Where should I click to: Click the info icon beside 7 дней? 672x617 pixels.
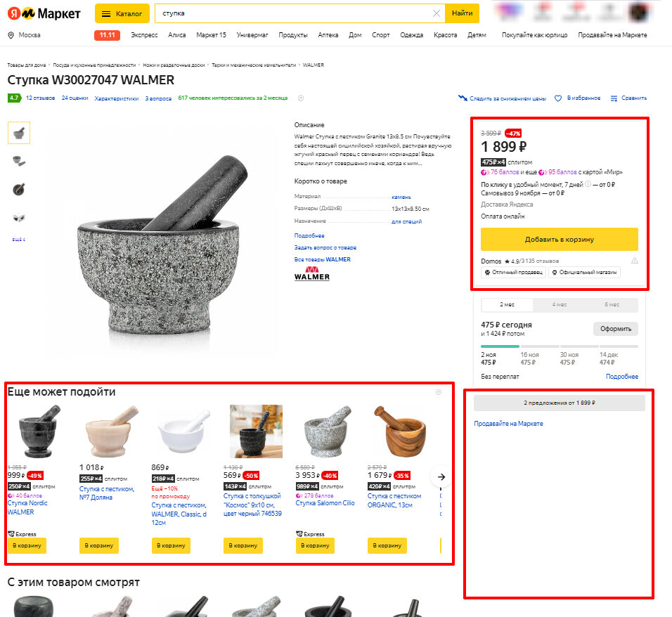tap(588, 184)
